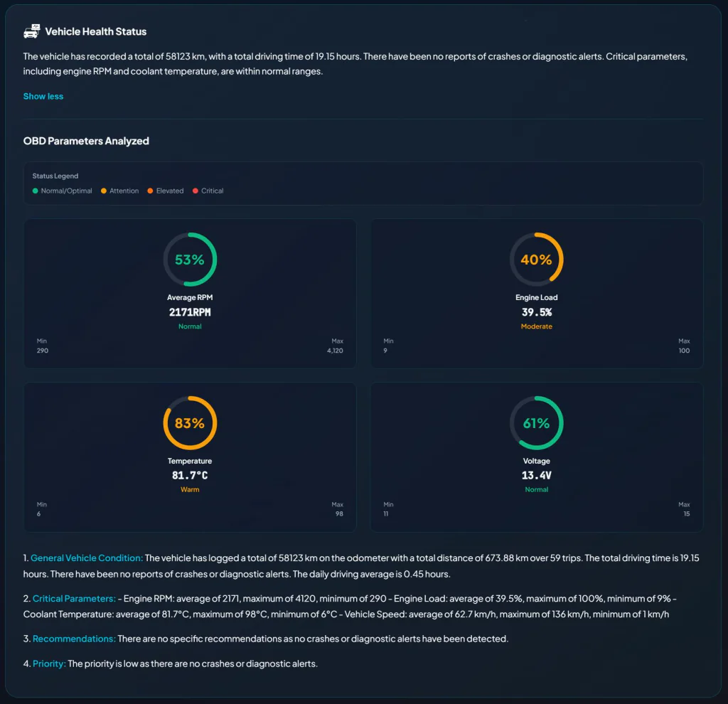Viewport: 728px width, 704px height.
Task: Click the 53% Average RPM gauge
Action: [x=190, y=259]
